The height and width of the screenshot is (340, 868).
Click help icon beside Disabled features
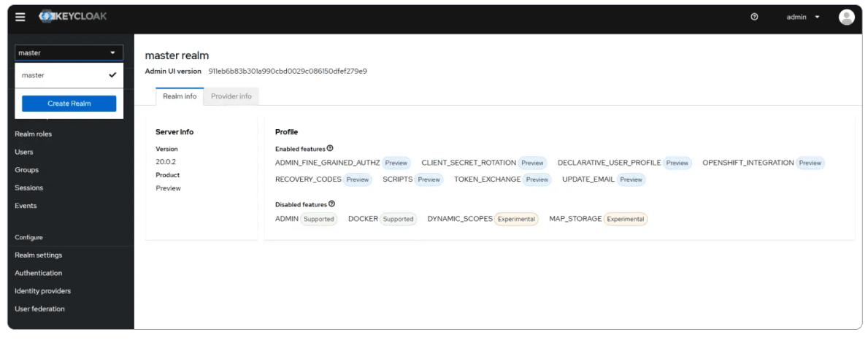point(331,204)
